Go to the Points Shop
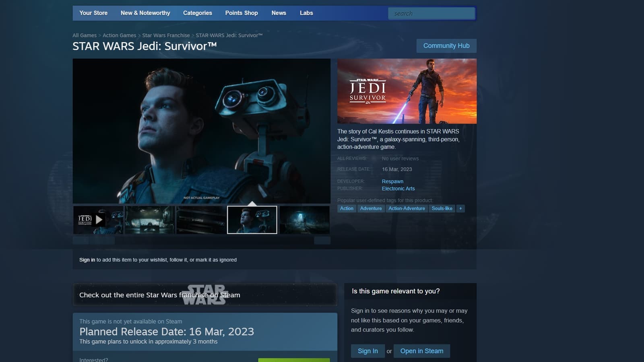 (242, 13)
